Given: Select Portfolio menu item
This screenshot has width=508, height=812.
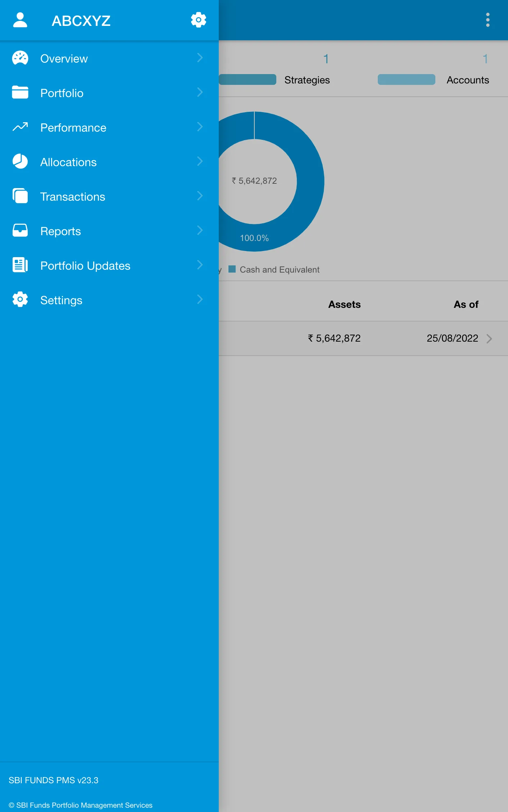Looking at the screenshot, I should [x=109, y=92].
